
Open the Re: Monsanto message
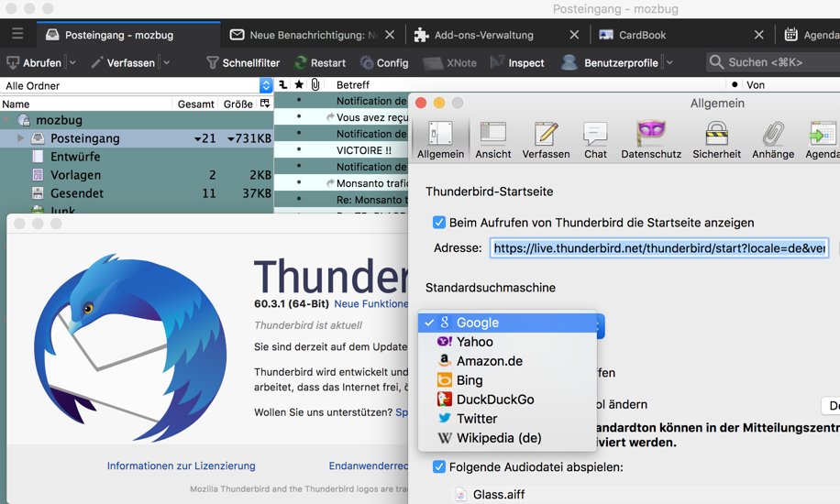(372, 200)
